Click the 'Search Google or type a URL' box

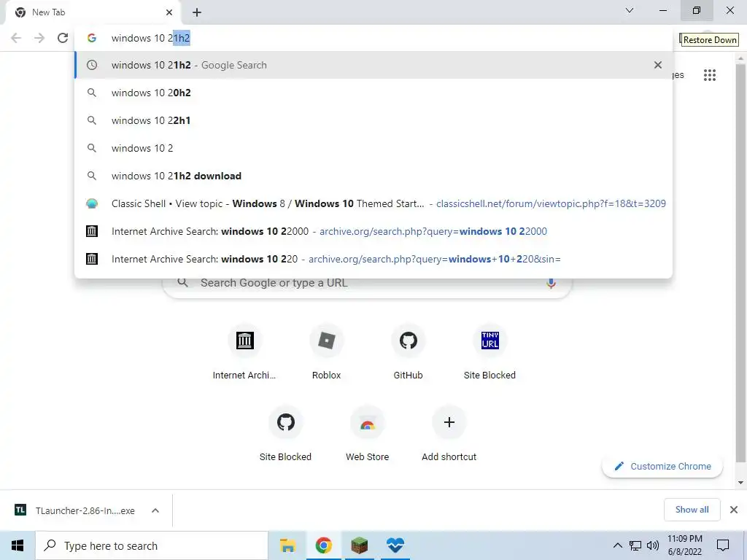click(367, 286)
